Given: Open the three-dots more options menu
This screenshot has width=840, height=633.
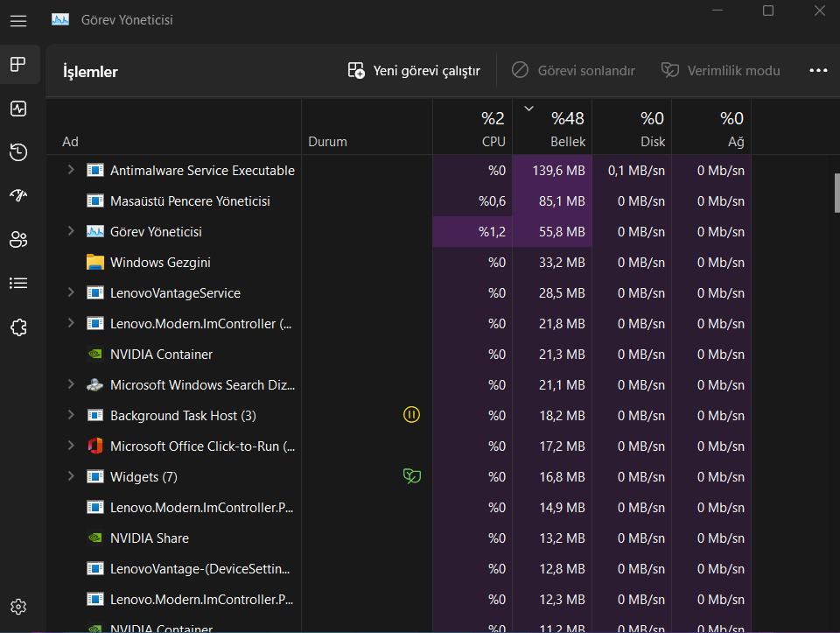Looking at the screenshot, I should click(818, 71).
